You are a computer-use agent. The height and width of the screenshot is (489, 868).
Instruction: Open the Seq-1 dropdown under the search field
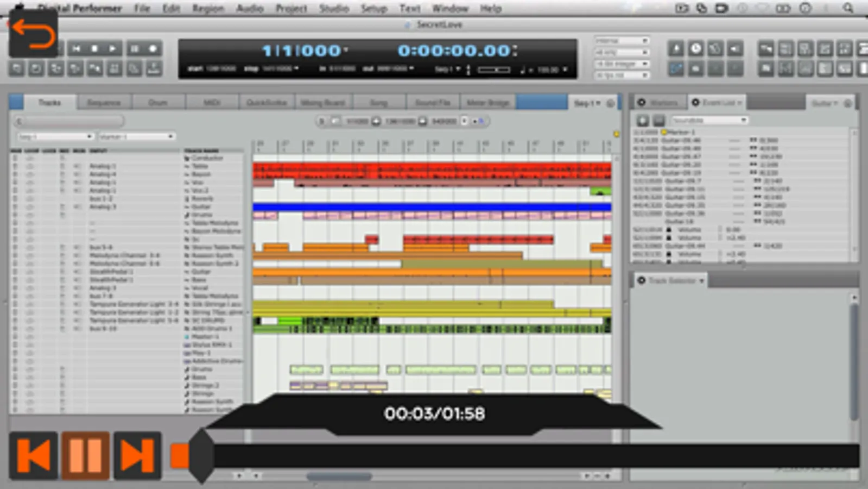tap(55, 136)
